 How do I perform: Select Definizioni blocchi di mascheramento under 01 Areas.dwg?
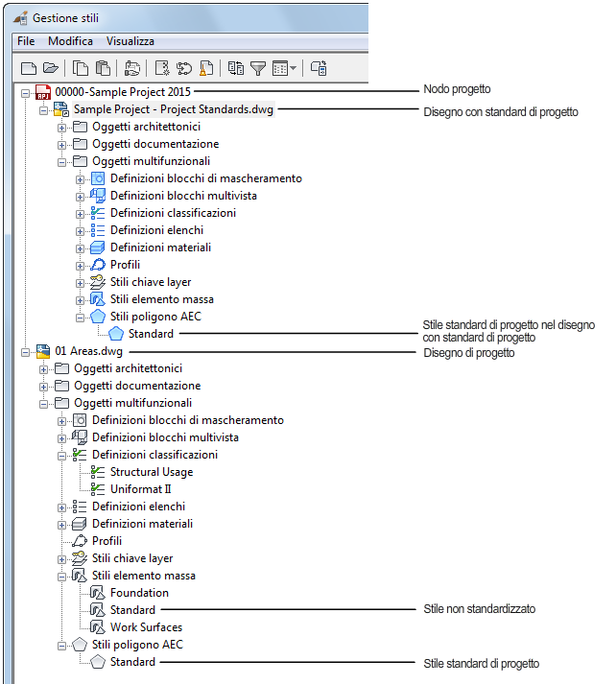coord(188,420)
